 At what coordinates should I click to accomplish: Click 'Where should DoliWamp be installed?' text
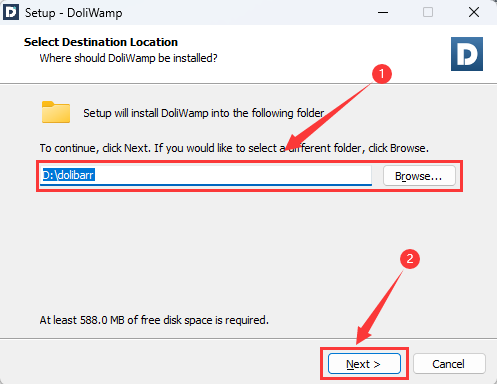[x=128, y=58]
